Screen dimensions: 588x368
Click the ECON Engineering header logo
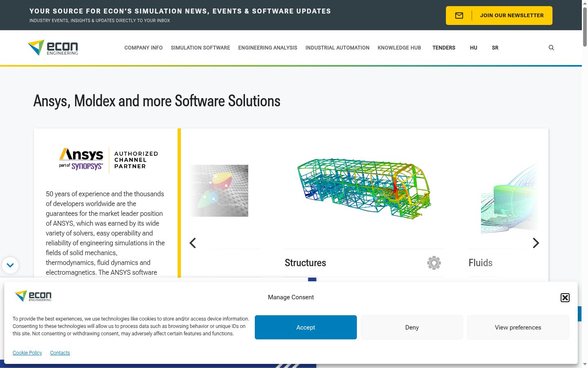(53, 47)
